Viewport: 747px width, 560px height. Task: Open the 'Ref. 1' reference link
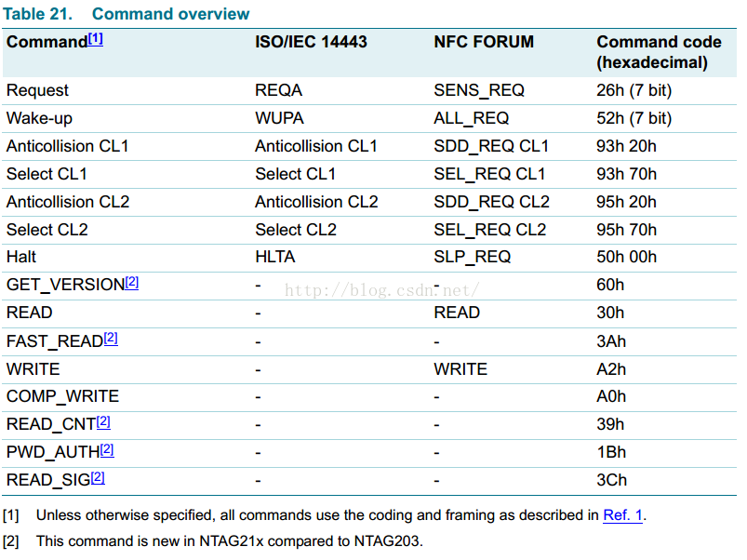622,514
